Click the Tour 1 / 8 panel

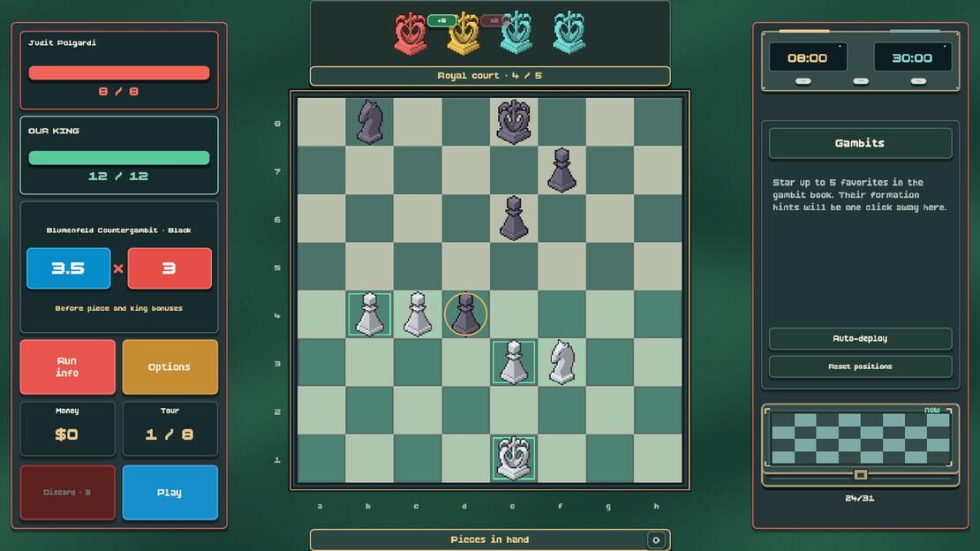[170, 428]
